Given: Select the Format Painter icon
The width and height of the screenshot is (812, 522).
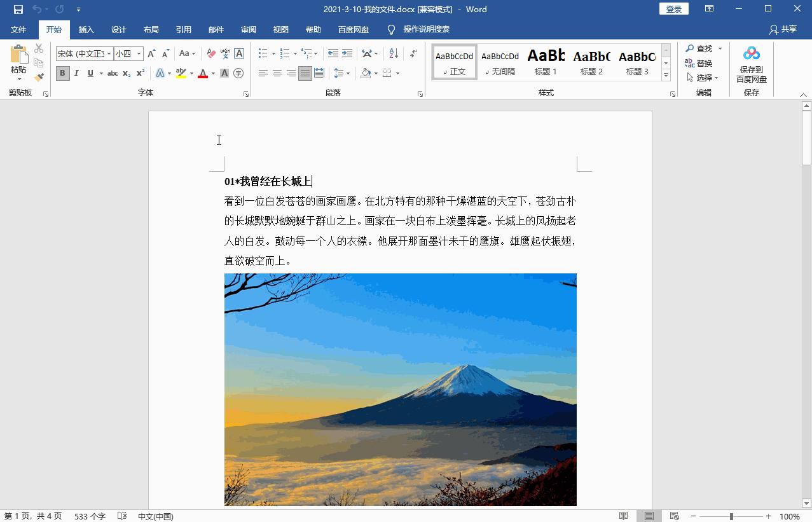Looking at the screenshot, I should tap(38, 77).
